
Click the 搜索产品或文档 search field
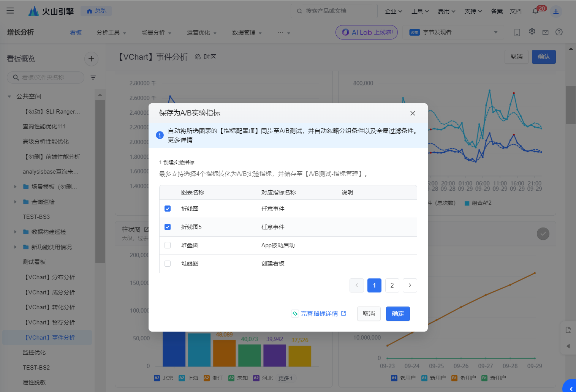(334, 11)
